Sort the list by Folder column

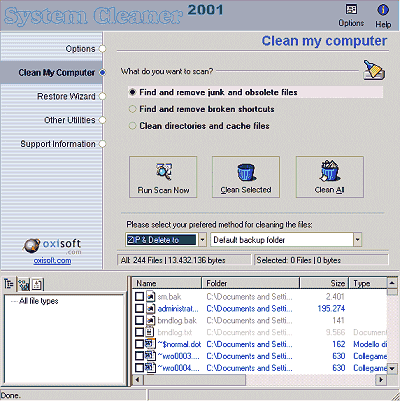[x=250, y=283]
